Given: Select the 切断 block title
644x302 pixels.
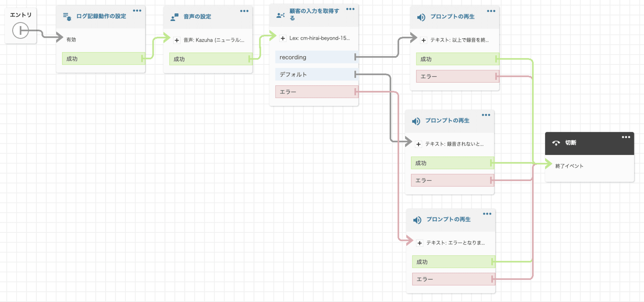Looking at the screenshot, I should point(571,142).
